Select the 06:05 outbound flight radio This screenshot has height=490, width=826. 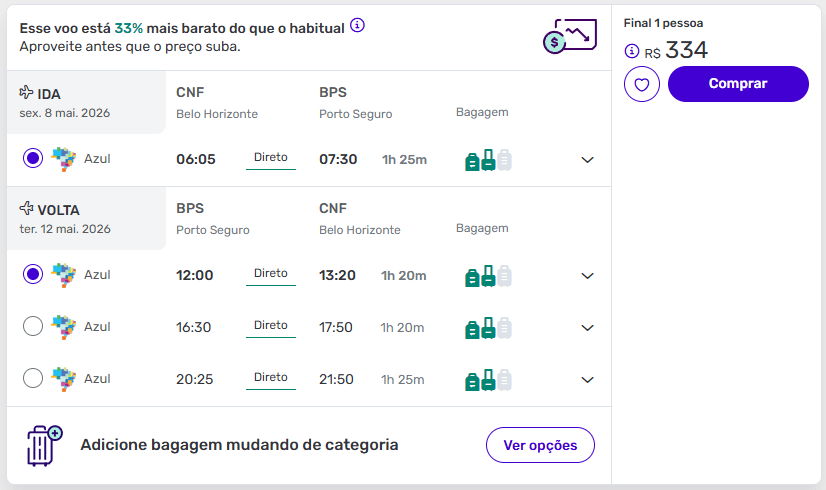click(x=33, y=158)
